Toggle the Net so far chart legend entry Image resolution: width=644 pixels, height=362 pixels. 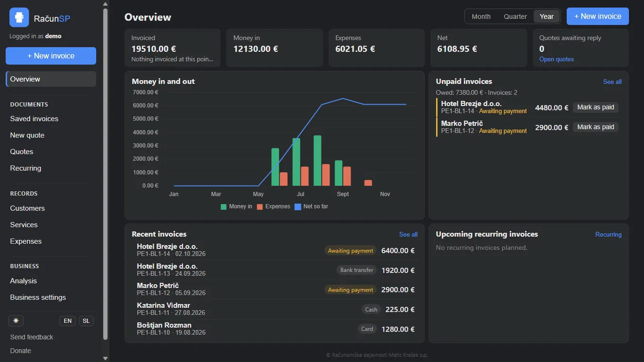tap(311, 206)
